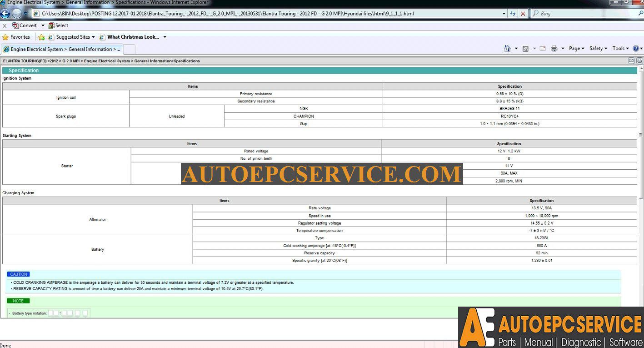The width and height of the screenshot is (644, 348).
Task: Open a new blank tab
Action: [x=129, y=49]
